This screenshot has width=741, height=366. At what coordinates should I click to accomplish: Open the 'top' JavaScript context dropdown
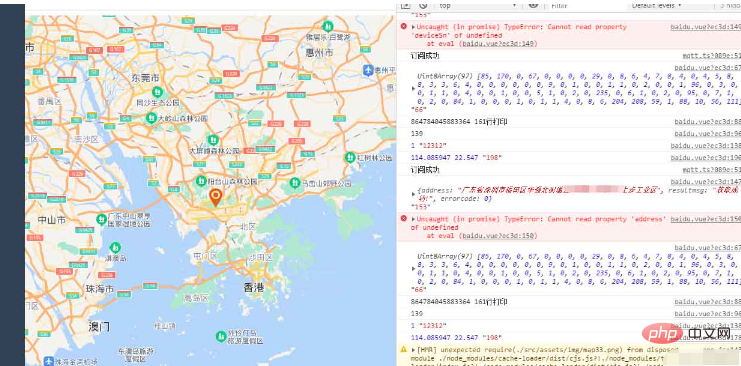(x=478, y=5)
